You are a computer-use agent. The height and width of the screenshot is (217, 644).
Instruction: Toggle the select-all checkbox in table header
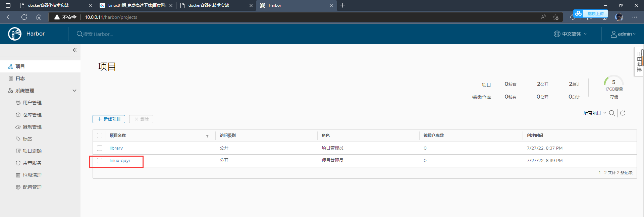coord(100,135)
